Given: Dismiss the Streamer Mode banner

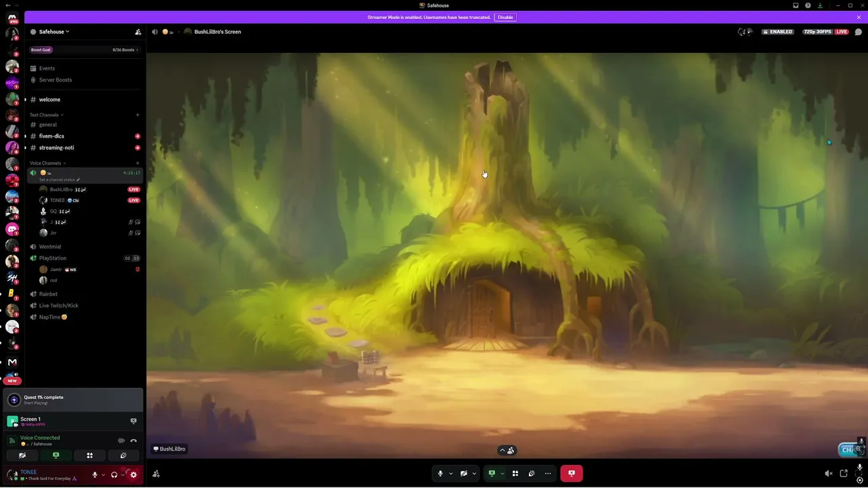Looking at the screenshot, I should tap(859, 17).
